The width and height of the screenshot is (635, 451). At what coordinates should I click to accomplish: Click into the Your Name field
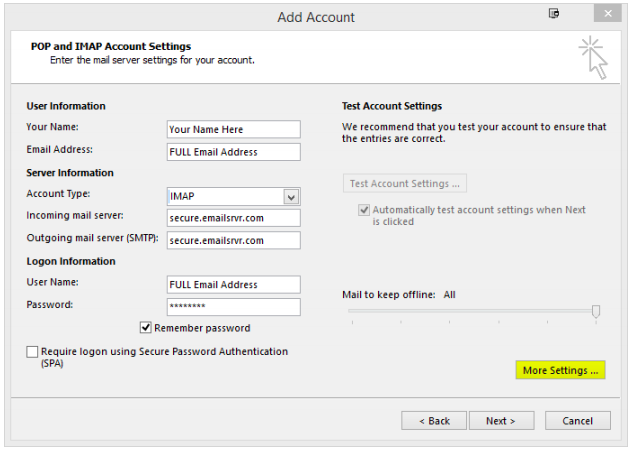click(x=234, y=130)
